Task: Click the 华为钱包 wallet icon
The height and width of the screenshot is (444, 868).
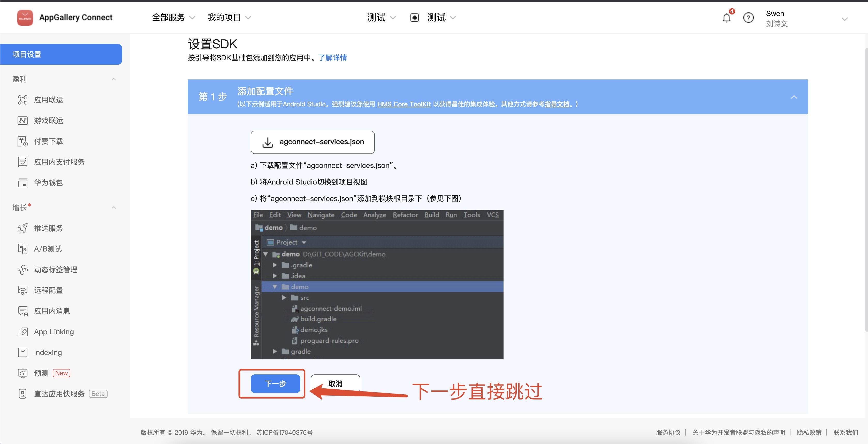Action: 22,182
